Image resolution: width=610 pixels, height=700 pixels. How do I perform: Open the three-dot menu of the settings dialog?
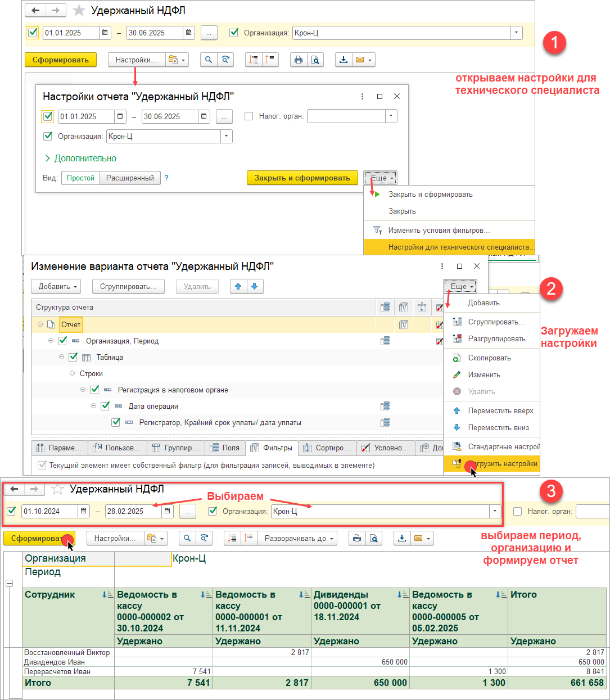[362, 97]
